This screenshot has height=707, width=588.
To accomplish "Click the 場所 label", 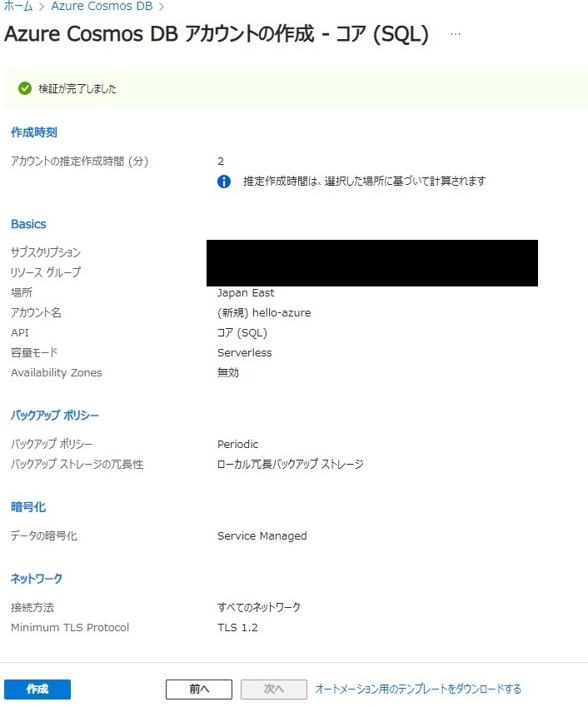I will click(22, 292).
